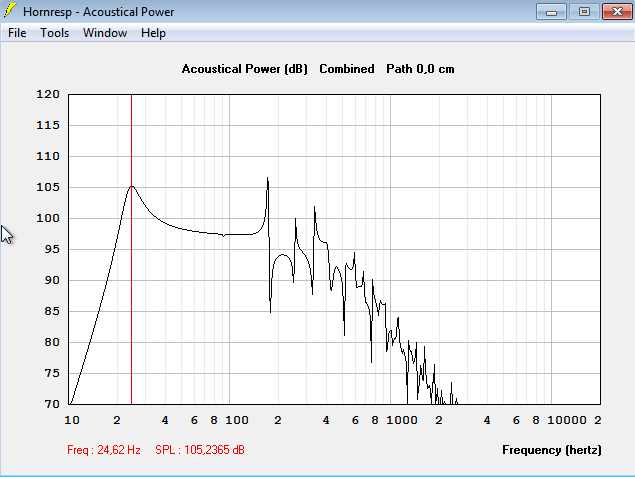
Task: Click the 'Combined' label in chart title
Action: 347,69
